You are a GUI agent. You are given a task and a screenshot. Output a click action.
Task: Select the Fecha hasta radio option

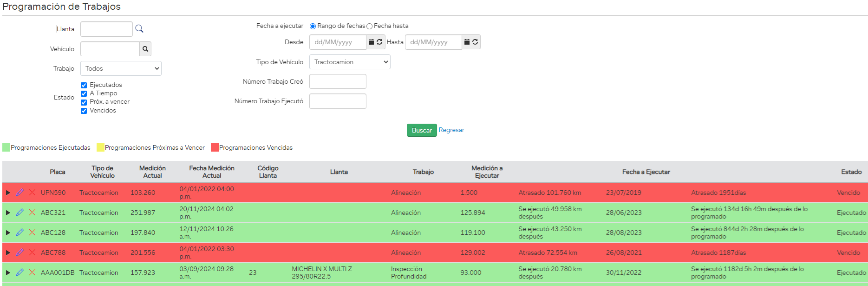tap(370, 27)
